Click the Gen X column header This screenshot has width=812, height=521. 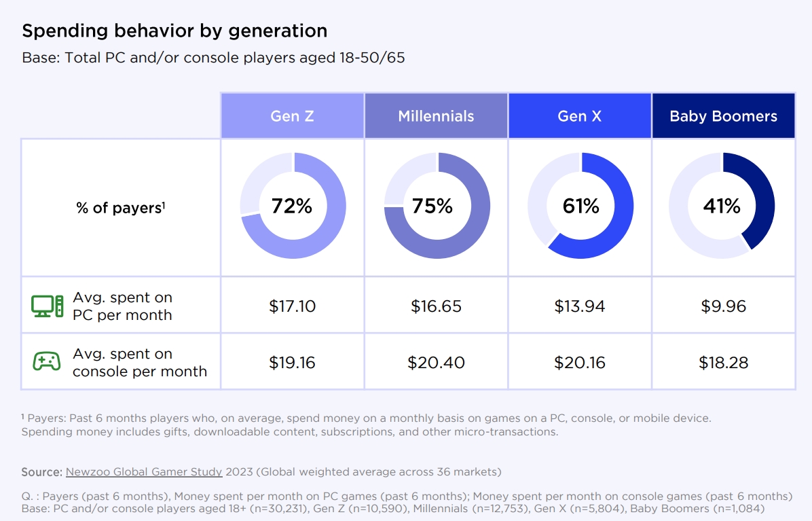click(580, 116)
